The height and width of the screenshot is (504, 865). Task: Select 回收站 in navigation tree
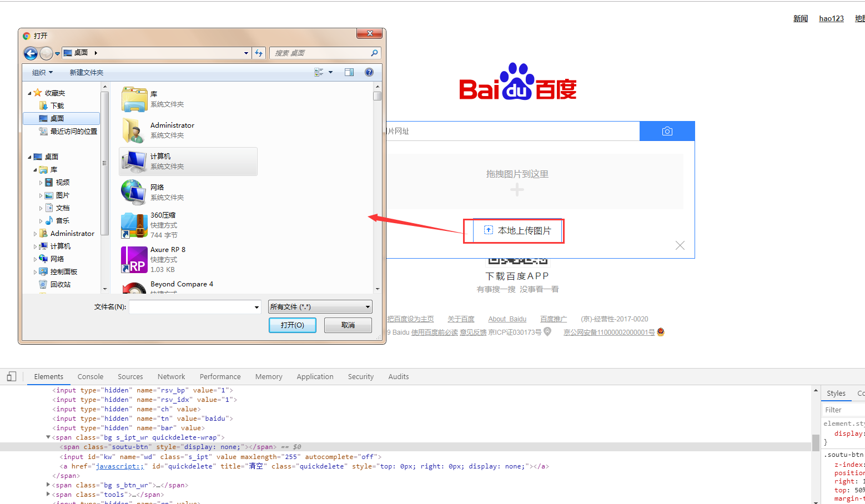[x=61, y=284]
